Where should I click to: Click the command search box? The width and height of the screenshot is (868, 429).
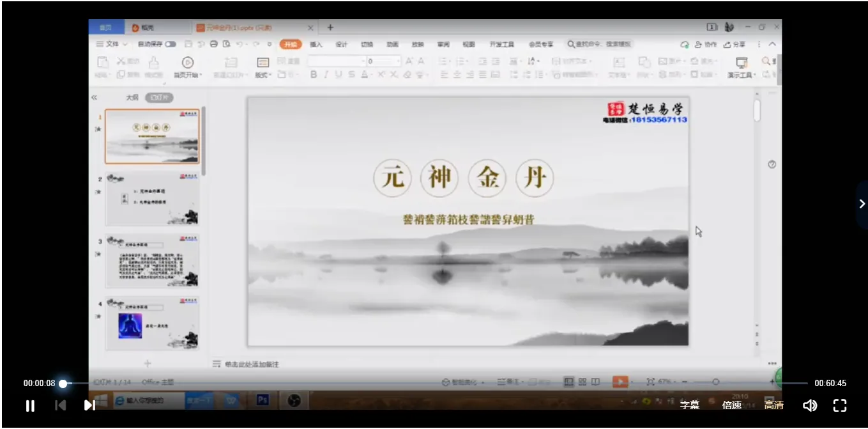tap(600, 44)
